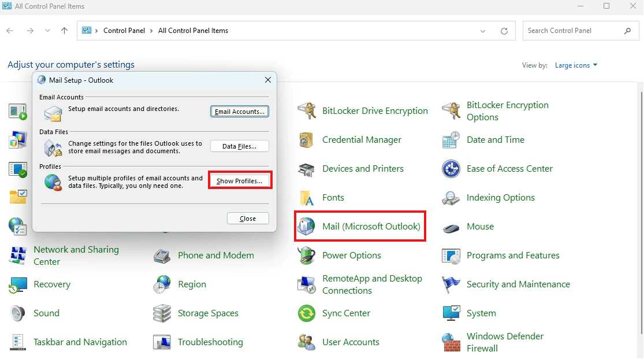Open the Security and Maintenance flag icon
644x359 pixels.
click(x=451, y=284)
